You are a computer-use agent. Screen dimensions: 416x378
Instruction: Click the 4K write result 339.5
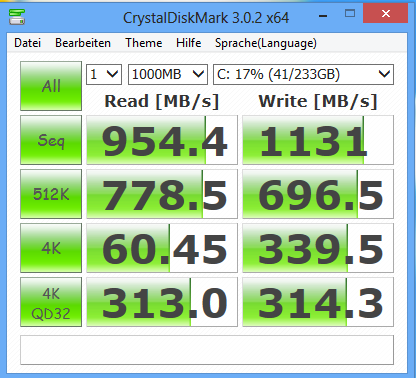(x=318, y=248)
